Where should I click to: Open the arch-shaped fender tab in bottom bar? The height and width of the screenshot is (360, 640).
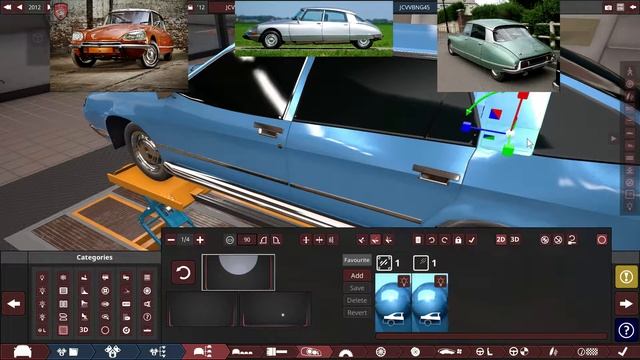[346, 352]
